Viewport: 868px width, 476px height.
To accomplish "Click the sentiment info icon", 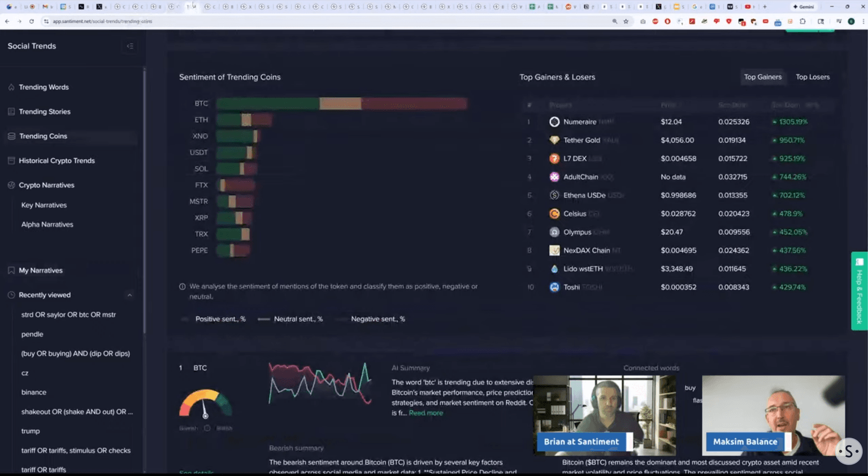I will [x=183, y=287].
